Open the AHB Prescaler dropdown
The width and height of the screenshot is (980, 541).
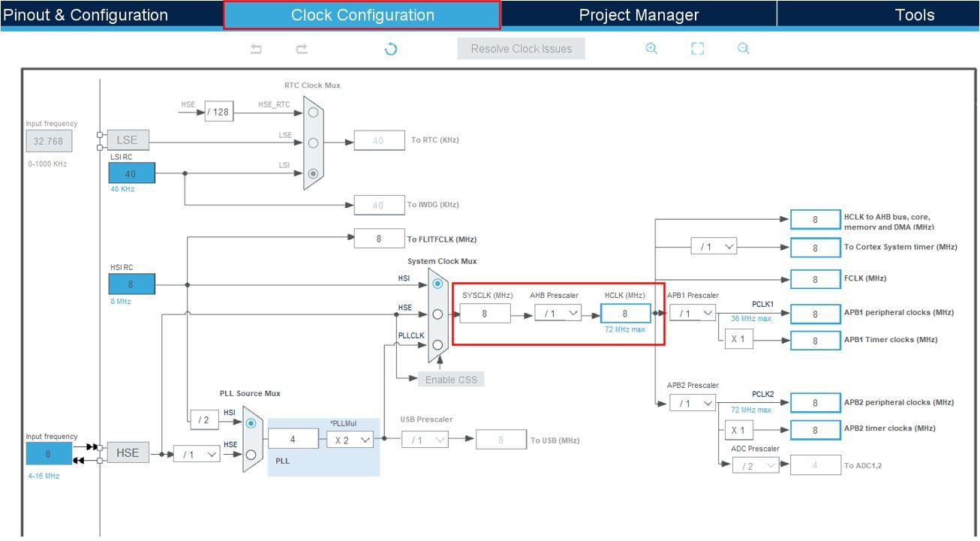tap(558, 313)
